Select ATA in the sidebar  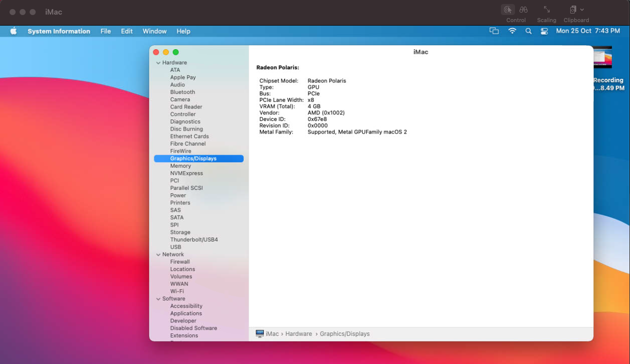click(x=175, y=70)
